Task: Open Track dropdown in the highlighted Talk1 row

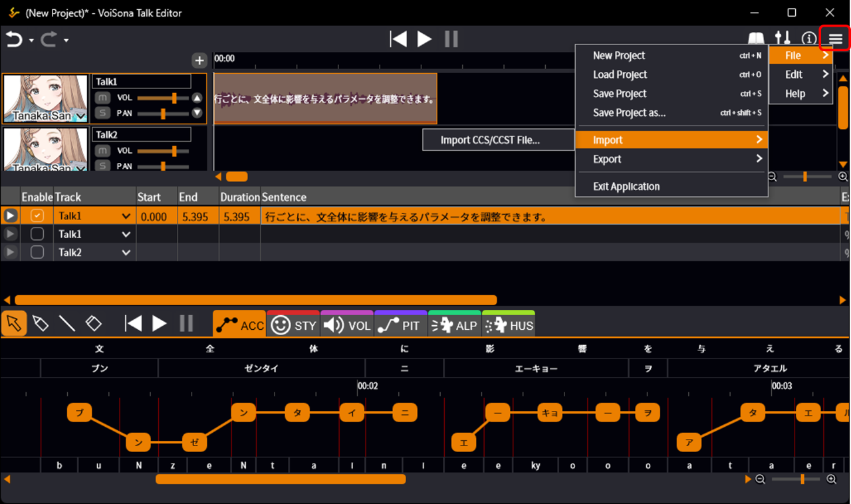Action: pyautogui.click(x=126, y=216)
